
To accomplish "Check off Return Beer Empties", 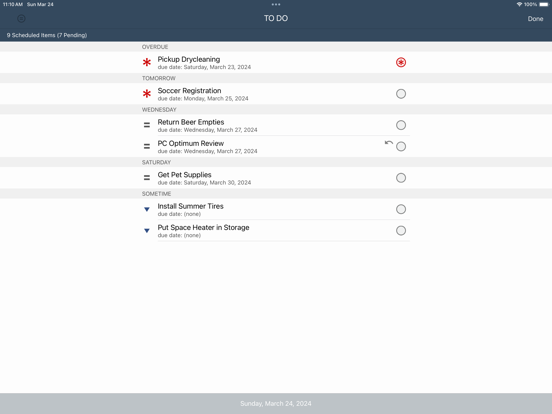I will coord(401,125).
